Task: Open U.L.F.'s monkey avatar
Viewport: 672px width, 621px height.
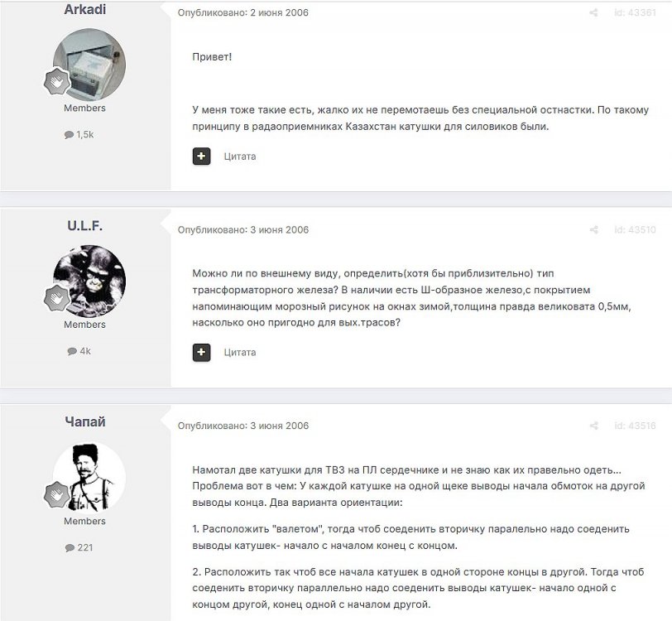Action: (x=89, y=282)
